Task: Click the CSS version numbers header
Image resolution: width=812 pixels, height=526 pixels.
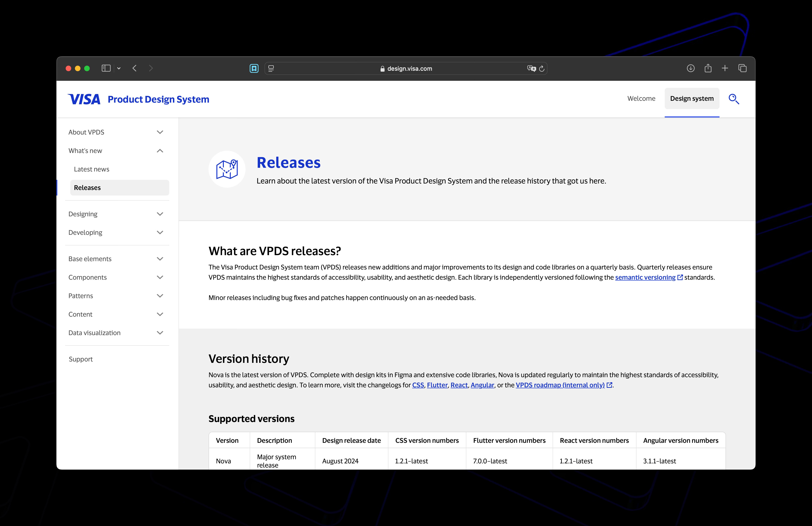Action: click(x=427, y=440)
